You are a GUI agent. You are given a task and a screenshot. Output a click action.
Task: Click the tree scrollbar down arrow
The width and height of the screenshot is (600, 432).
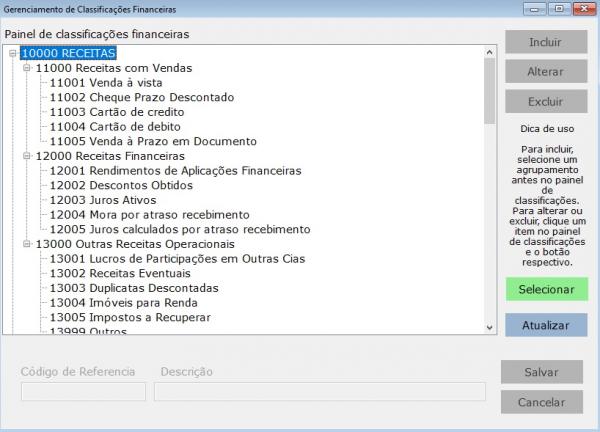click(x=489, y=327)
